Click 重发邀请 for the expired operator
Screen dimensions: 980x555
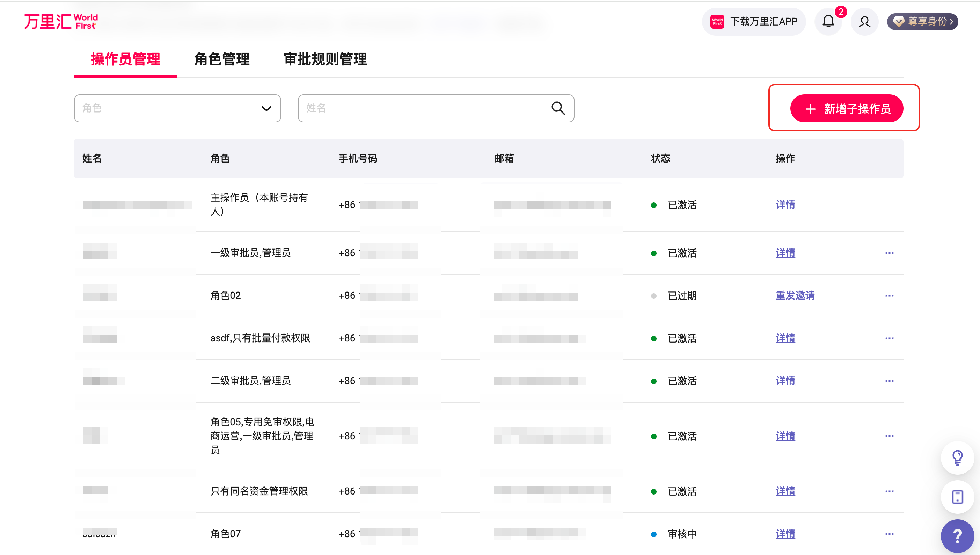795,295
